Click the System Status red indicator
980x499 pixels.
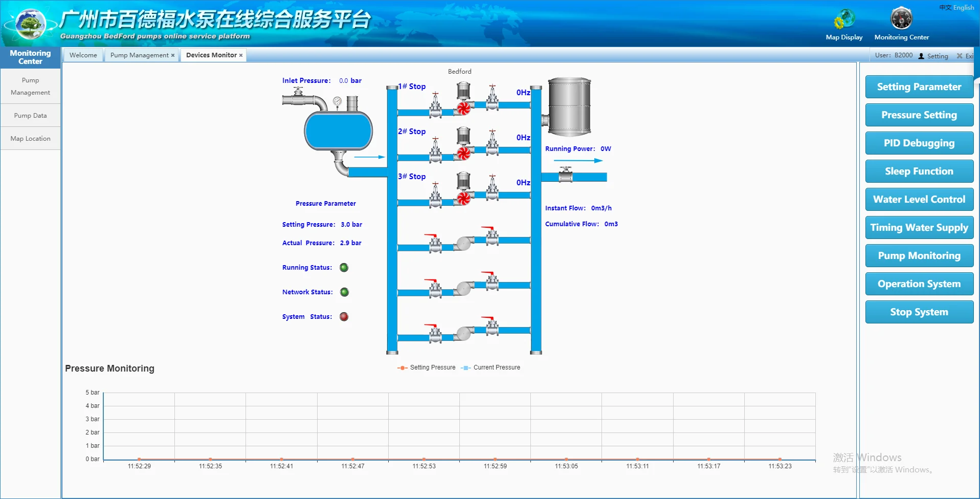click(344, 317)
